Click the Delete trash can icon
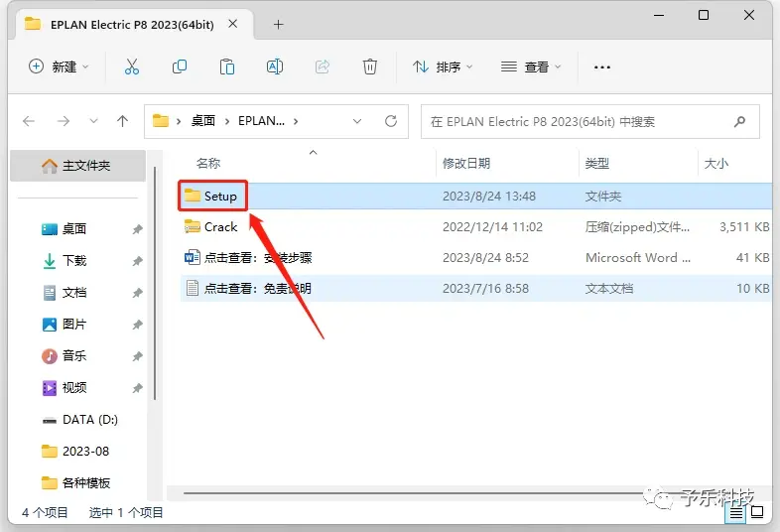Screen dimensions: 780x532 369,66
